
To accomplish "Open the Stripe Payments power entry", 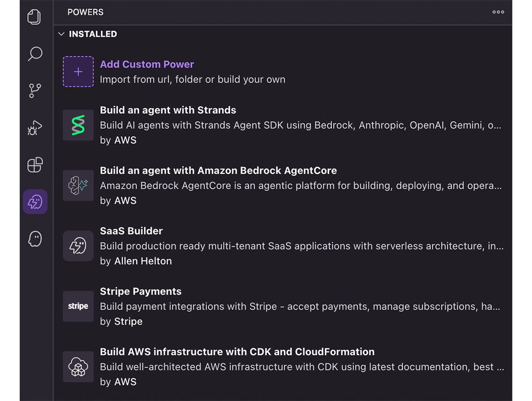I will coord(140,291).
